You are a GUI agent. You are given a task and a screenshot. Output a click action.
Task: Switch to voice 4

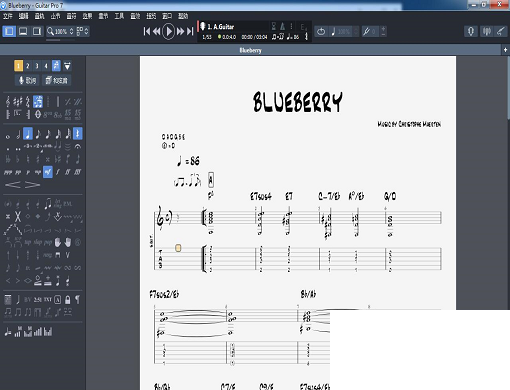(46, 66)
